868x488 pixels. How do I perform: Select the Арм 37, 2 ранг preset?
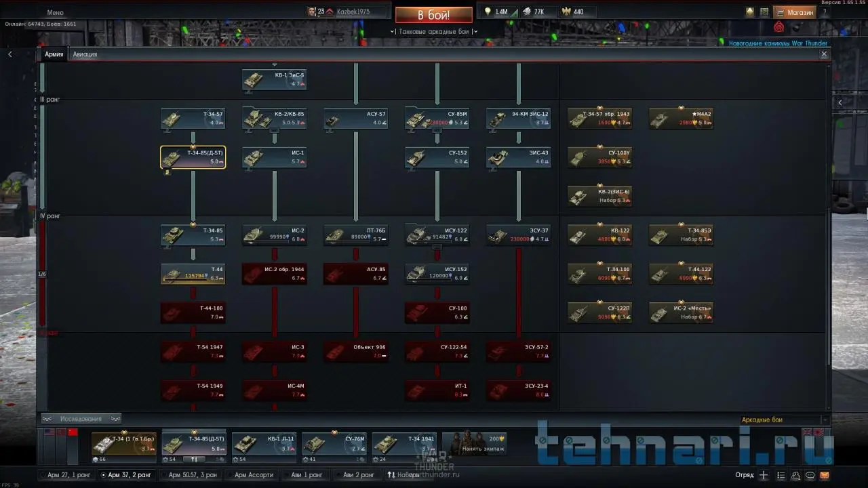(126, 475)
